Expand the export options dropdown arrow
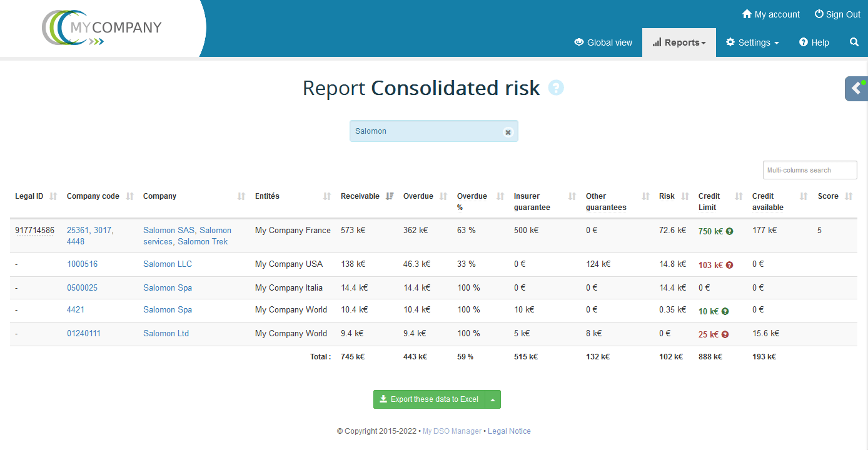Viewport: 868px width, 450px height. click(493, 399)
